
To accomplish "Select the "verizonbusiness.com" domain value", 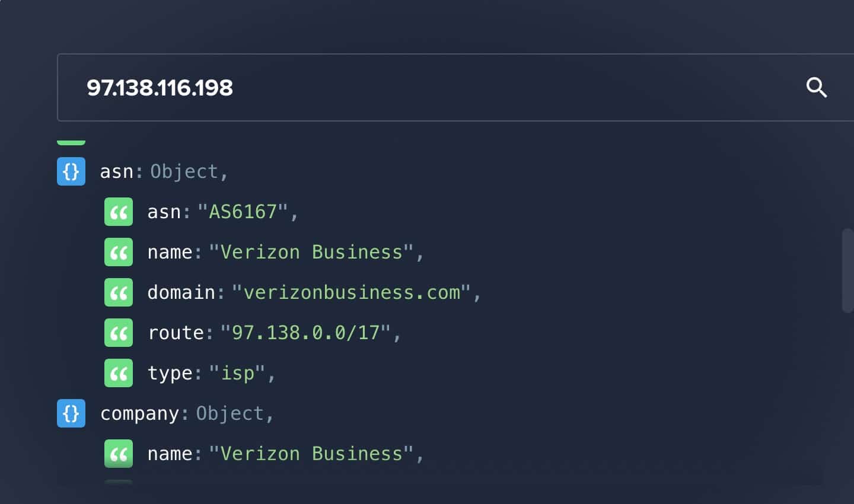I will (351, 292).
